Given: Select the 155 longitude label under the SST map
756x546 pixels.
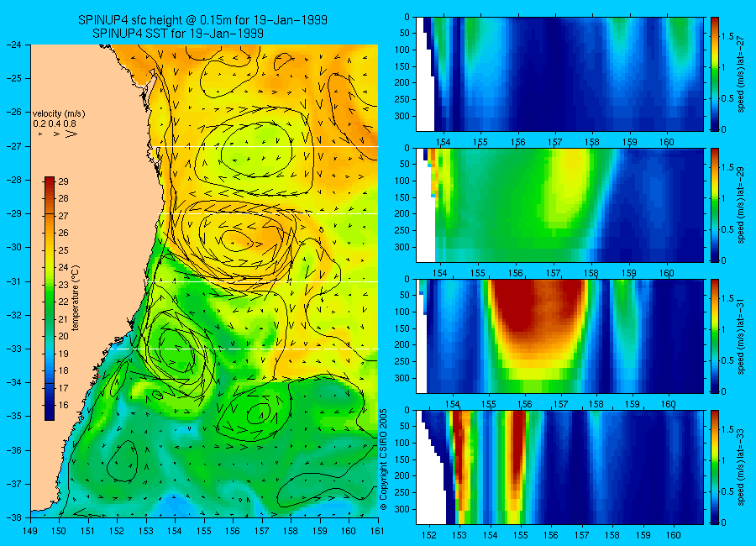Looking at the screenshot, I should (204, 531).
